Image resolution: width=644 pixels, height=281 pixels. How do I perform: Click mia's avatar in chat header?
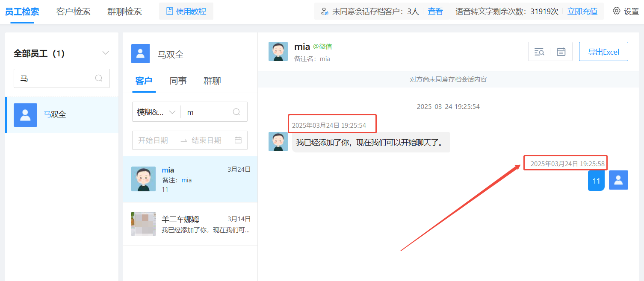coord(278,52)
